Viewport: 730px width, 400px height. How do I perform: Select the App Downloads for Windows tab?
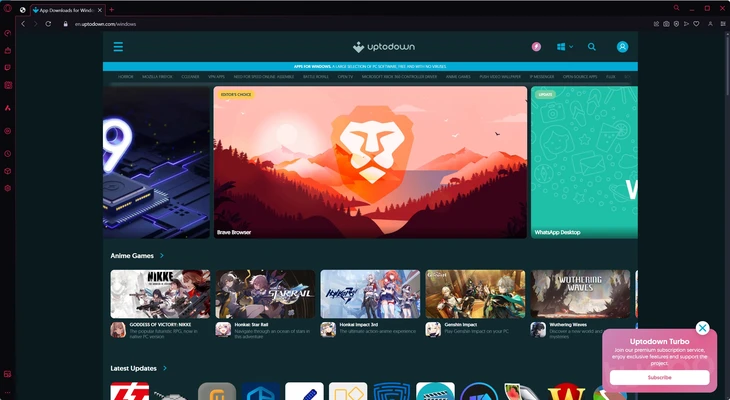68,10
